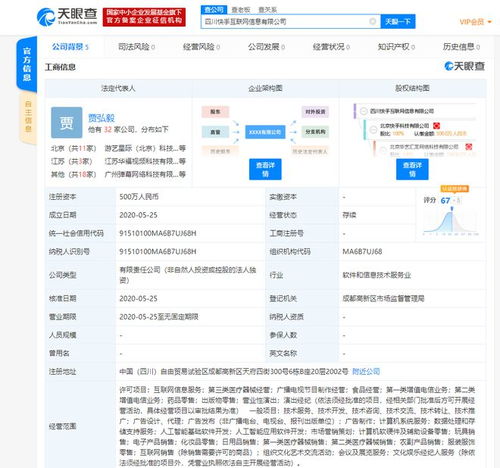Click the red badge beside 北京快手科技有限公司

pos(436,126)
